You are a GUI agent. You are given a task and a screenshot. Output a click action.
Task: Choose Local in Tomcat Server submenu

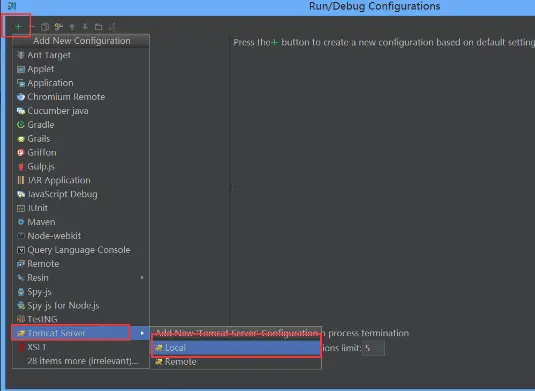point(236,348)
